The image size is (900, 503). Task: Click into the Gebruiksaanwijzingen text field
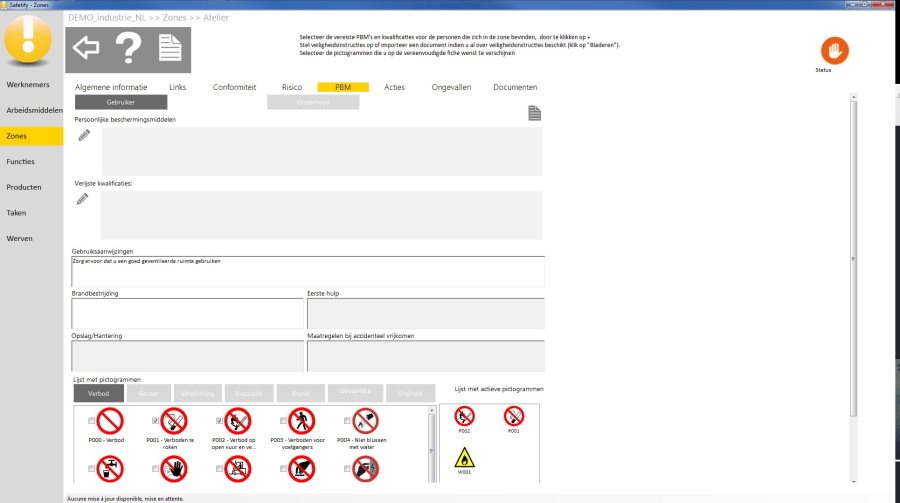tap(308, 272)
